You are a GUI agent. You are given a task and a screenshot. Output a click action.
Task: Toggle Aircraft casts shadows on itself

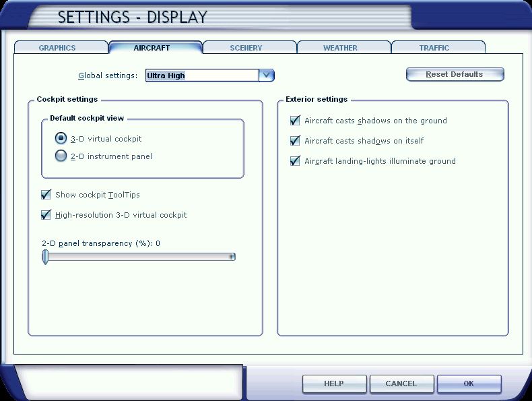(x=295, y=141)
